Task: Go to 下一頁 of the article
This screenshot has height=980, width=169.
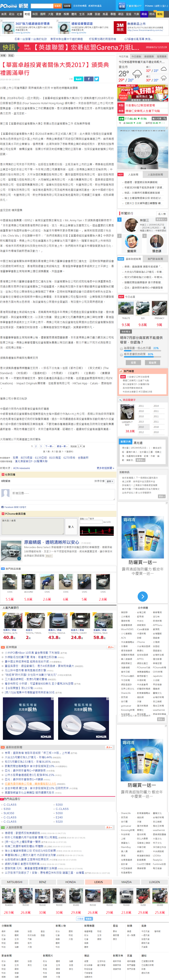Action: point(49,446)
